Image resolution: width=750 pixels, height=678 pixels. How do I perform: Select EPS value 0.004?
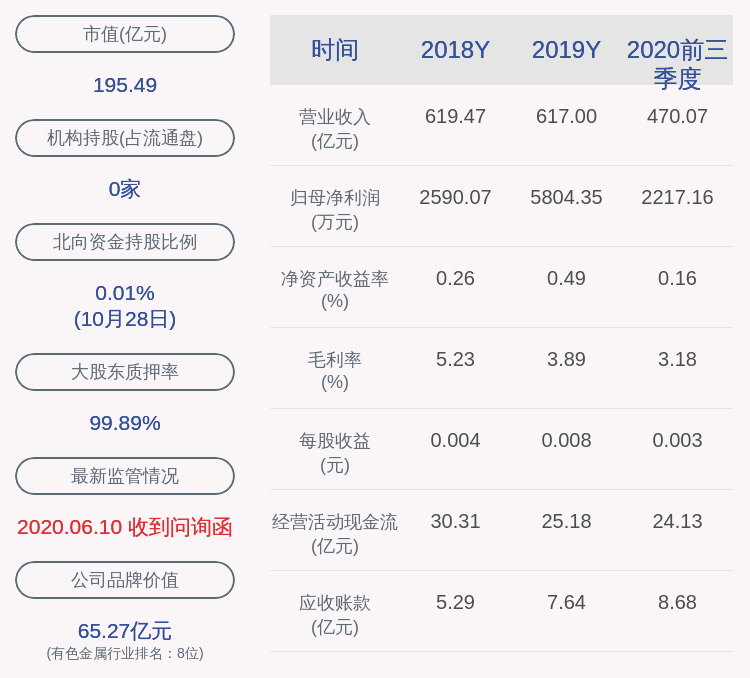click(x=455, y=440)
